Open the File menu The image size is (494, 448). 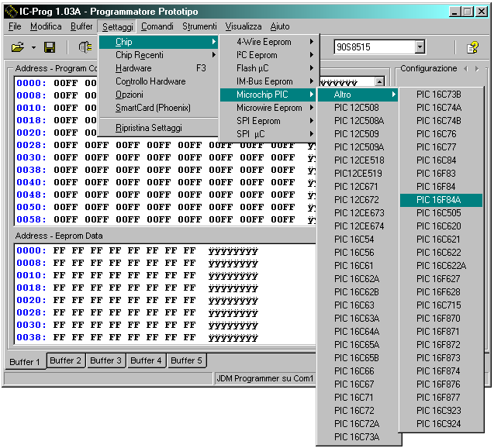(x=15, y=26)
